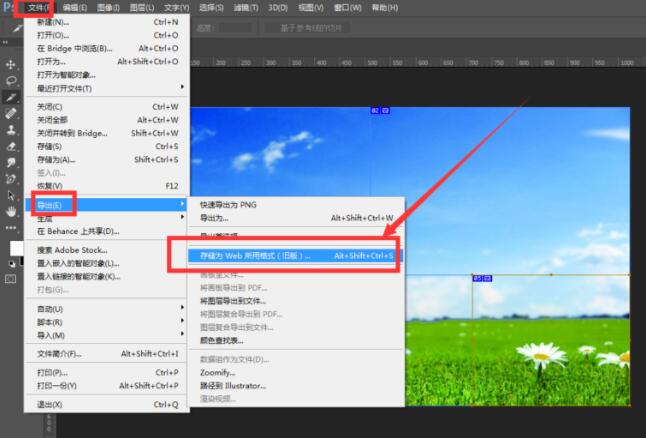Screen dimensions: 646x438
Task: Choose 存储(S) menu entry
Action: click(107, 146)
